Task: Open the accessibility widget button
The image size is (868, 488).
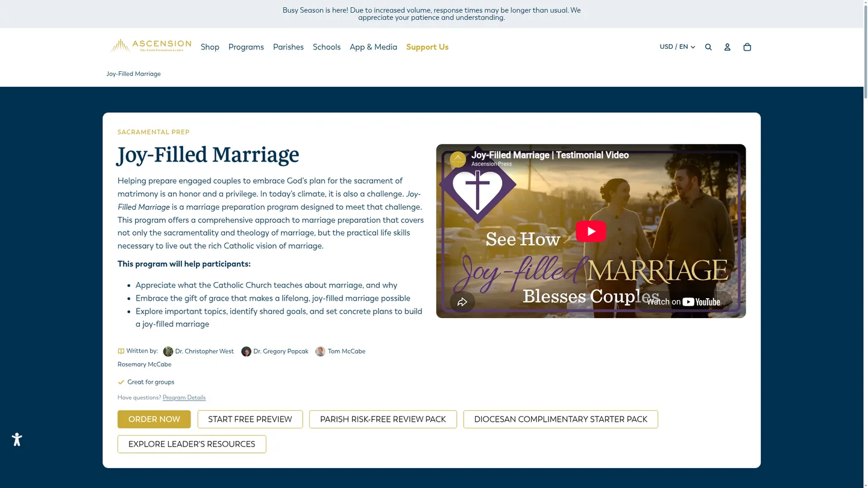Action: click(17, 439)
